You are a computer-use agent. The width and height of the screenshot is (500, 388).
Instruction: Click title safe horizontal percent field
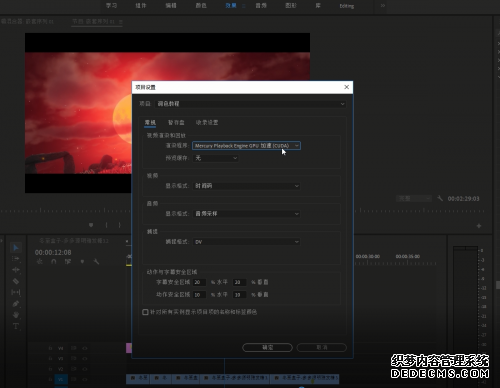coord(199,282)
